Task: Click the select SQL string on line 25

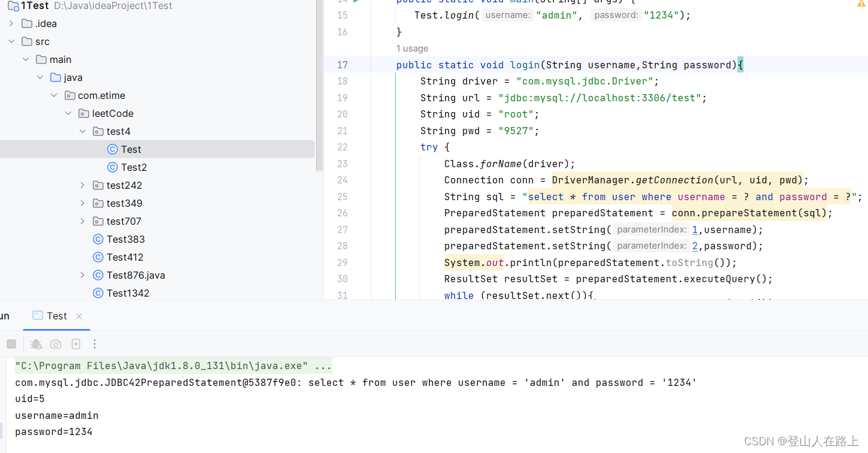Action: click(x=689, y=197)
